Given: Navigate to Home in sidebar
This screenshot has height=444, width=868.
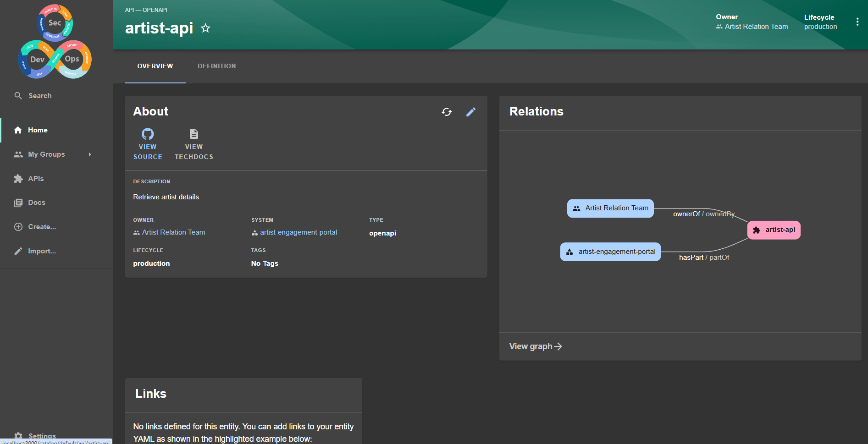Looking at the screenshot, I should click(x=38, y=130).
